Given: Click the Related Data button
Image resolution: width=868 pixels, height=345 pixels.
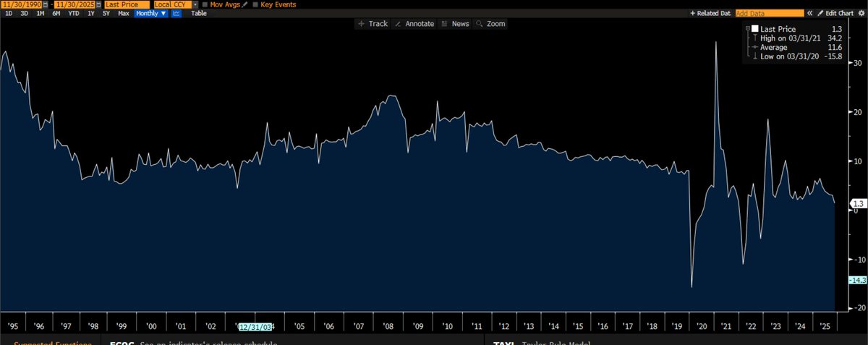Looking at the screenshot, I should pyautogui.click(x=710, y=13).
